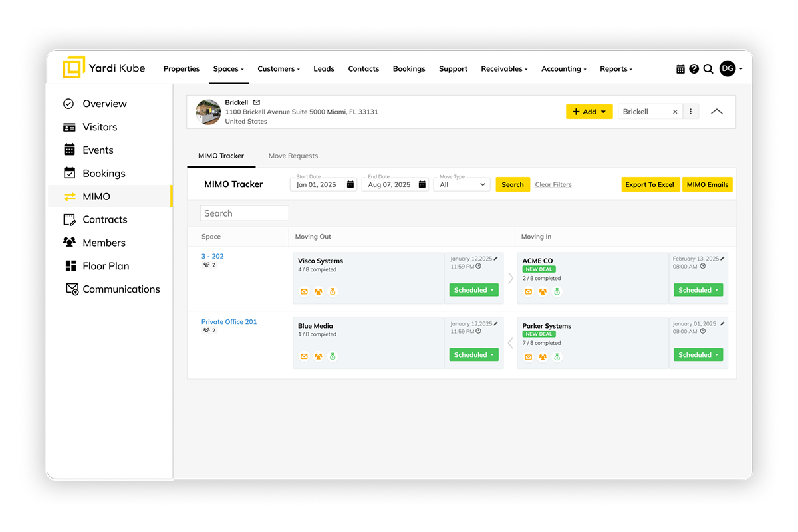798x532 pixels.
Task: Switch to the Move Requests tab
Action: pos(293,156)
